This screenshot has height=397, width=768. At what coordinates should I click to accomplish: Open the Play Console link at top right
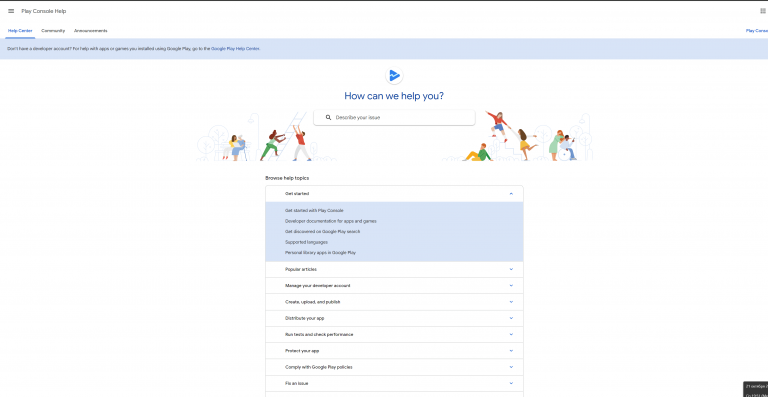757,30
